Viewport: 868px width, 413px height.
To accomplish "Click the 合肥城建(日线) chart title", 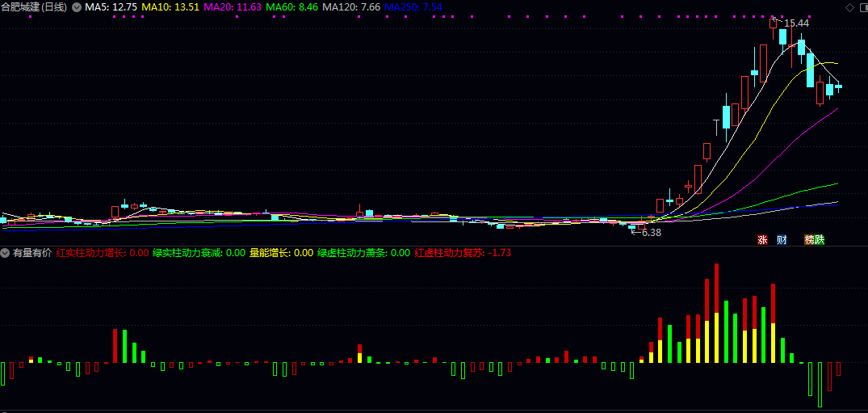I will point(35,8).
